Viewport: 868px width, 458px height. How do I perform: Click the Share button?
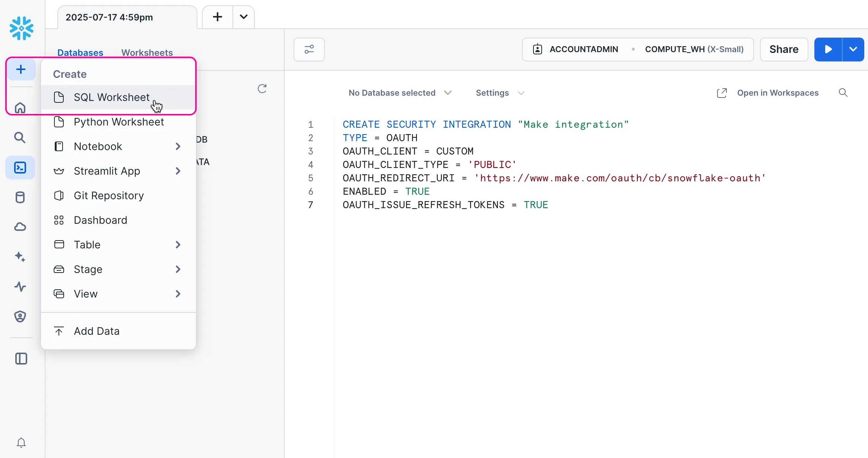(784, 50)
